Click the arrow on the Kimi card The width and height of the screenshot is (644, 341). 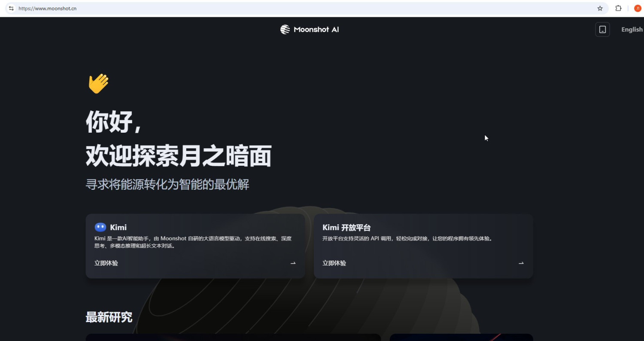point(293,263)
